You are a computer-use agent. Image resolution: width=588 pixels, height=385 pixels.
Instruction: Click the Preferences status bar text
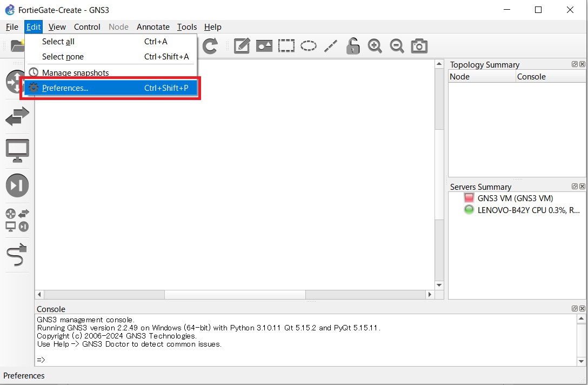point(24,376)
